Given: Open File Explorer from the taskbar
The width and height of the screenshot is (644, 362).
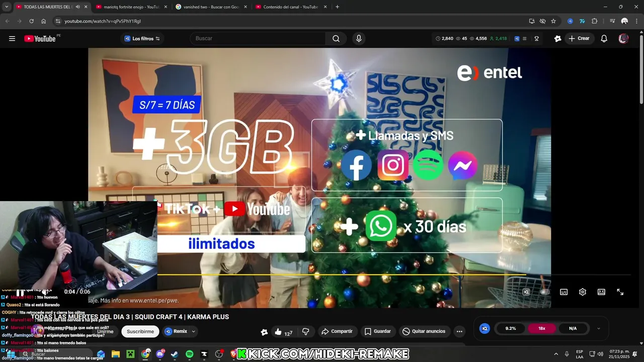Looking at the screenshot, I should [116, 354].
